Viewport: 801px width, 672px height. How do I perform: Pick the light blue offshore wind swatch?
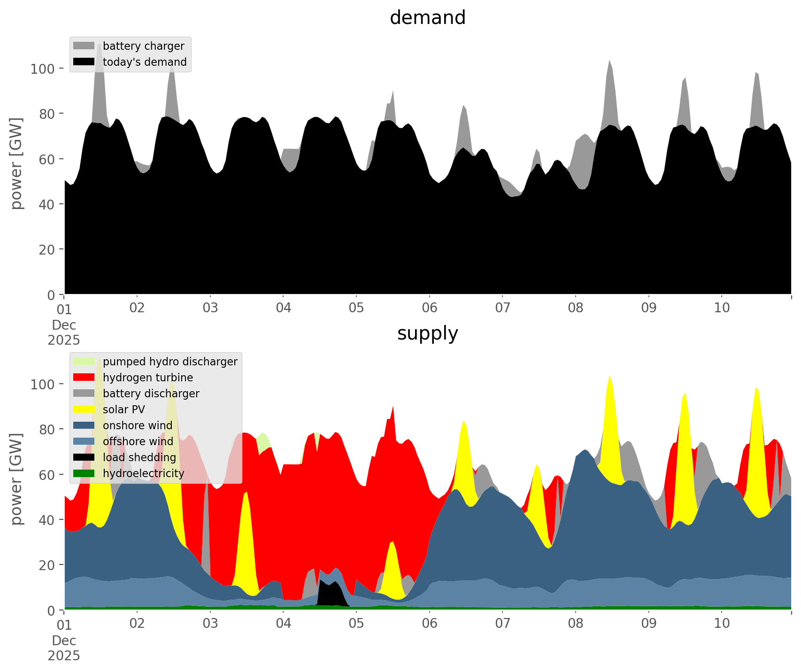tap(84, 441)
